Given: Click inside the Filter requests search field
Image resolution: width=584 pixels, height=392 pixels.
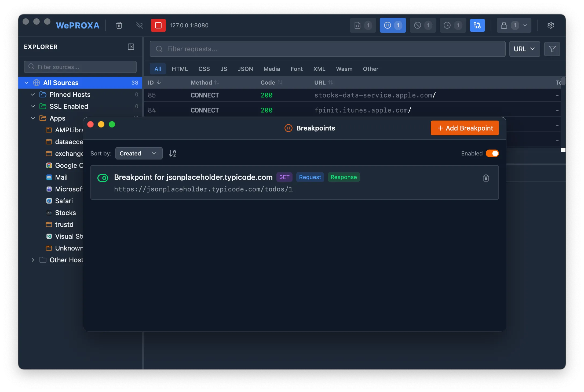Looking at the screenshot, I should pos(295,49).
